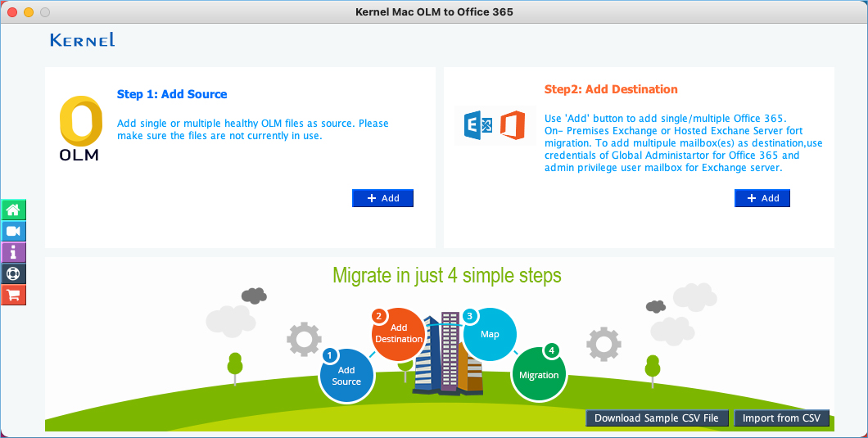Click the Step2: Add Destination heading
This screenshot has height=438, width=868.
point(611,89)
